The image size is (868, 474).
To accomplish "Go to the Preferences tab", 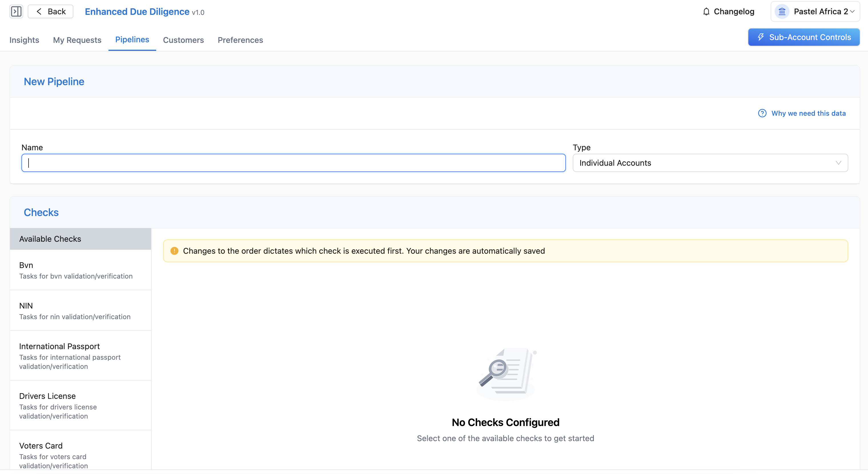I will click(x=240, y=40).
